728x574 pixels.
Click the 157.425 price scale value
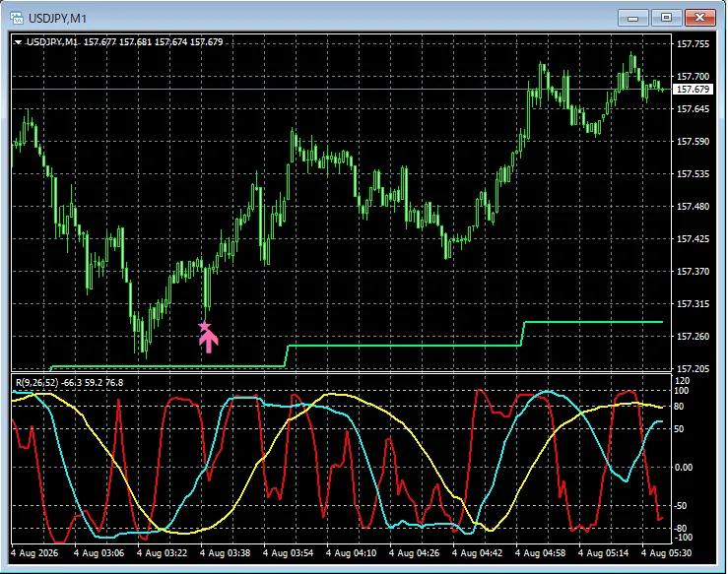coord(694,239)
